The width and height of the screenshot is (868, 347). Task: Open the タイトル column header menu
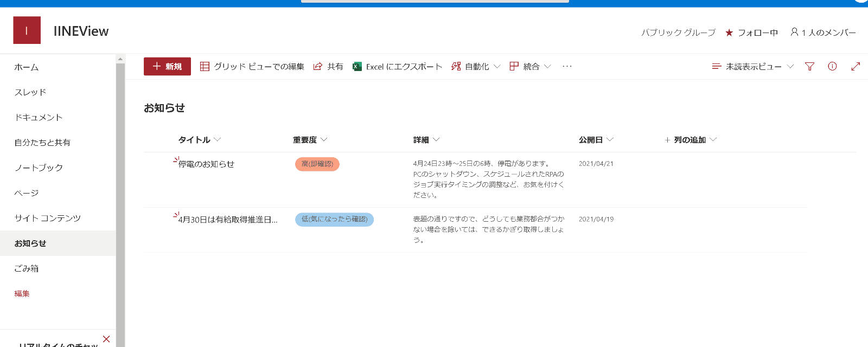[200, 139]
